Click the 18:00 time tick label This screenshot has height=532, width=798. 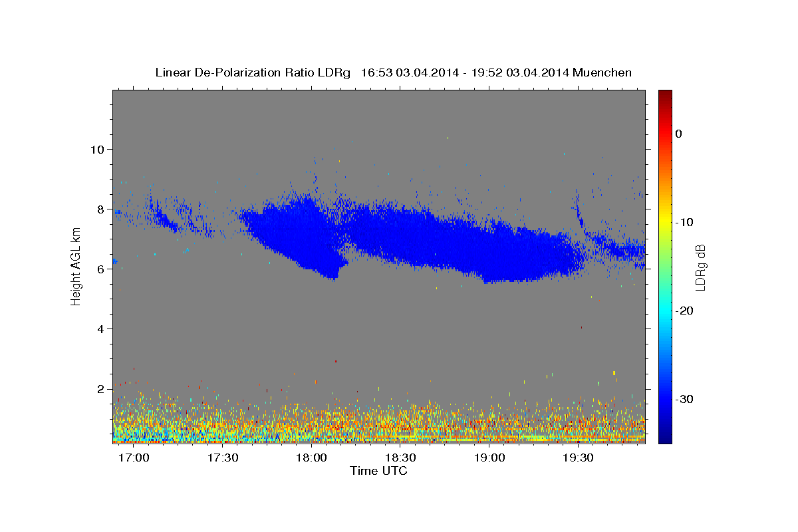[x=311, y=458]
